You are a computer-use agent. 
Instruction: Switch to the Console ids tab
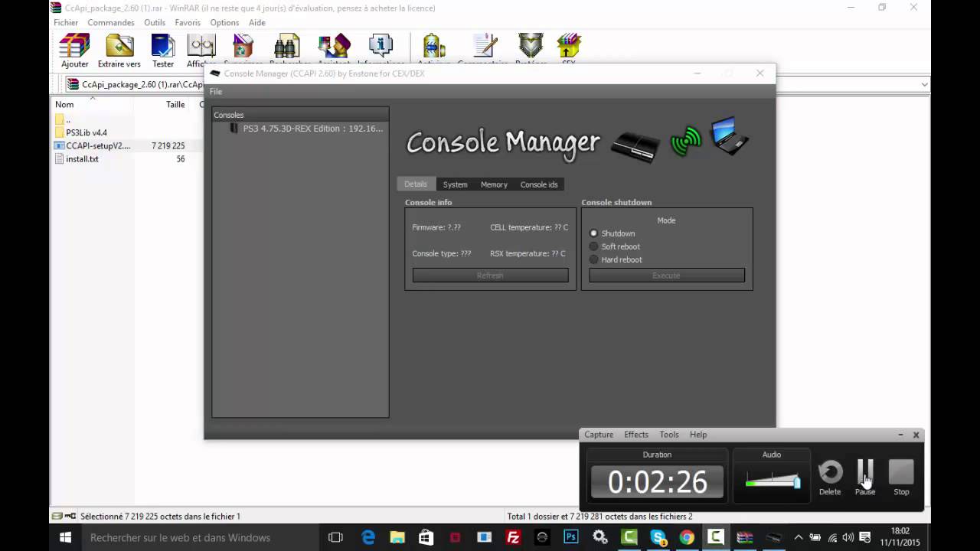pyautogui.click(x=539, y=184)
